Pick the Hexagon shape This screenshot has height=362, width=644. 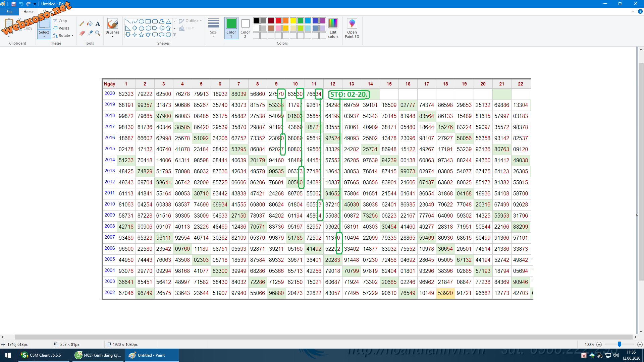pos(148,28)
